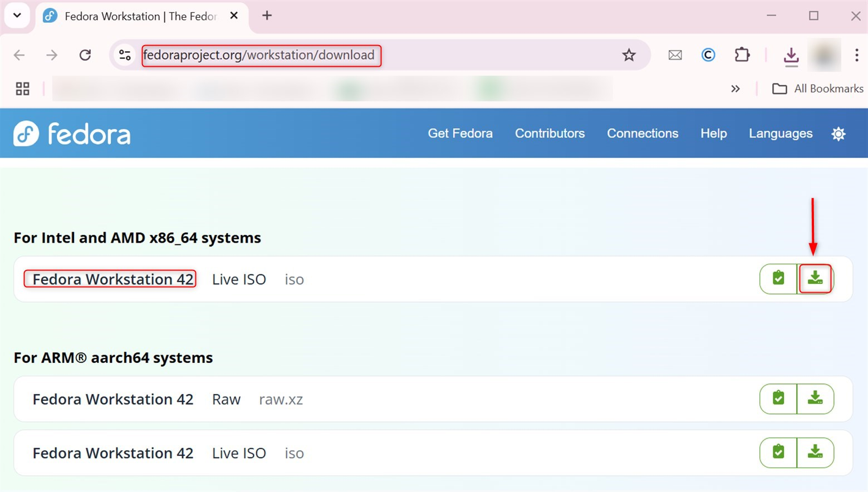
Task: Toggle the light/dark theme sun icon
Action: [838, 134]
